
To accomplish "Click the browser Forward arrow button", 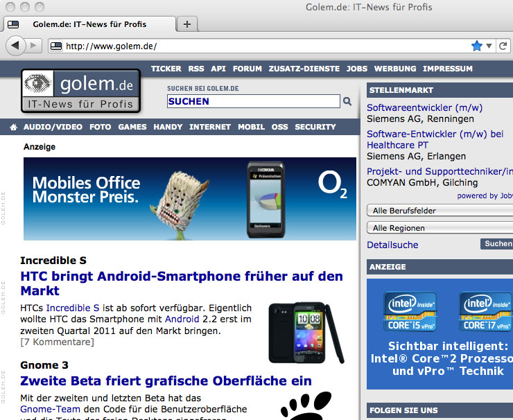I will point(33,46).
